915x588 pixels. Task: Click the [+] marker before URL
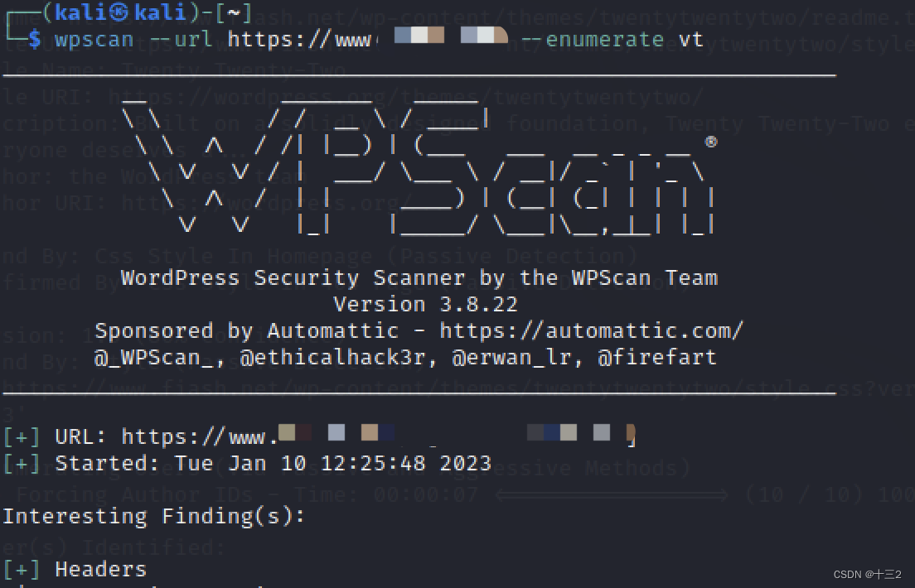[x=22, y=436]
